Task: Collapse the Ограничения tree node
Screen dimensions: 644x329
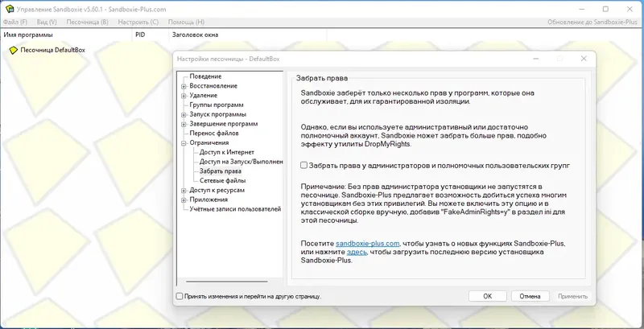Action: [184, 142]
